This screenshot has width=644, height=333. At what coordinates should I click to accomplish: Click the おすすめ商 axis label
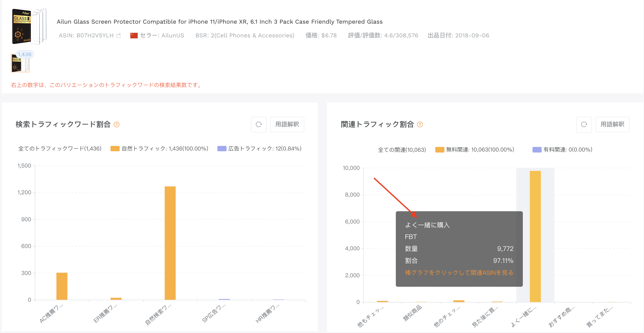click(561, 316)
